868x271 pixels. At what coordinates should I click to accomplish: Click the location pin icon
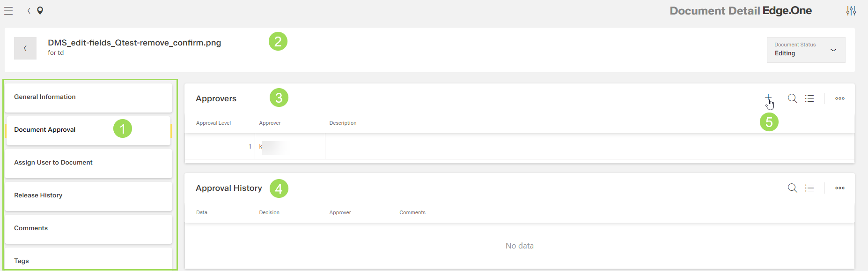coord(40,11)
